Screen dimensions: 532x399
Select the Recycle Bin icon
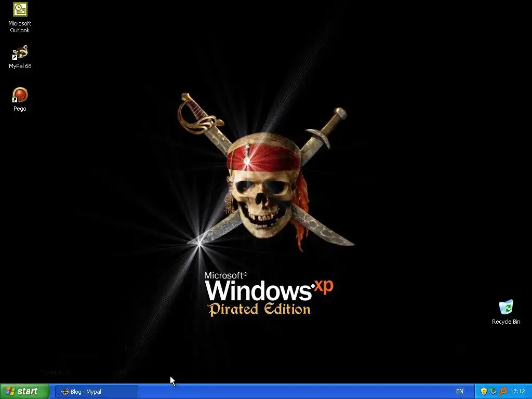pyautogui.click(x=506, y=312)
